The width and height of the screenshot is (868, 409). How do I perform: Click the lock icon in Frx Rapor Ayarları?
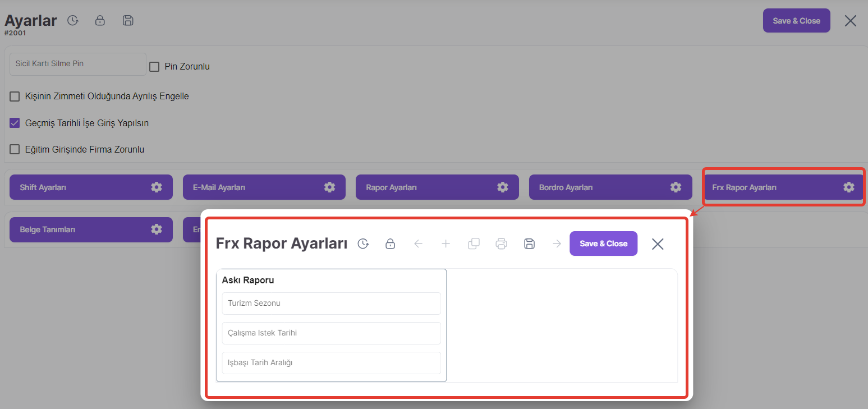point(391,243)
